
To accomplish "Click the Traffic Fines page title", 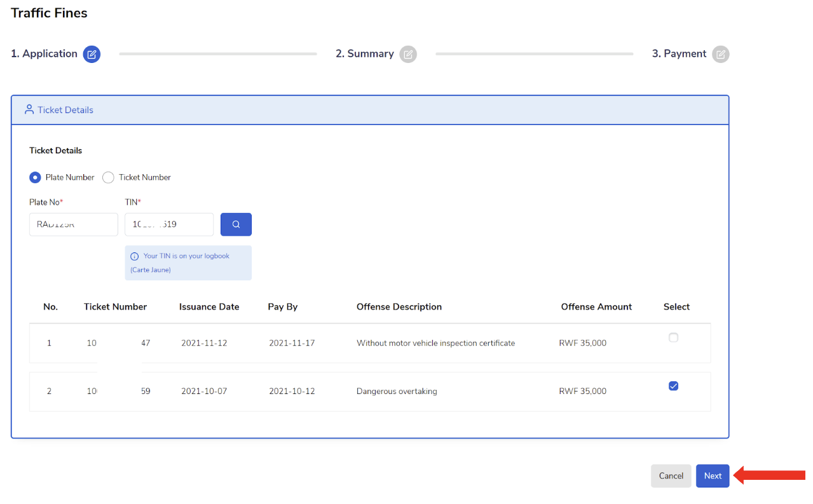I will pos(49,13).
